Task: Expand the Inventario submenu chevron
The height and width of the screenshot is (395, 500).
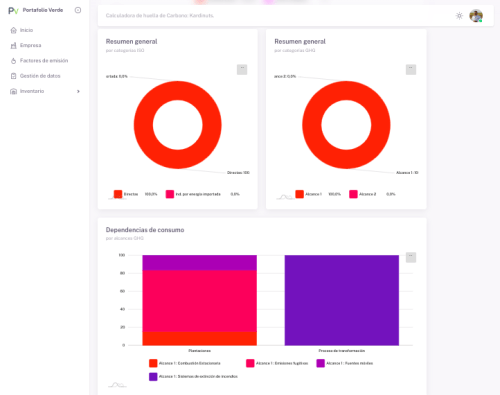Action: point(78,91)
